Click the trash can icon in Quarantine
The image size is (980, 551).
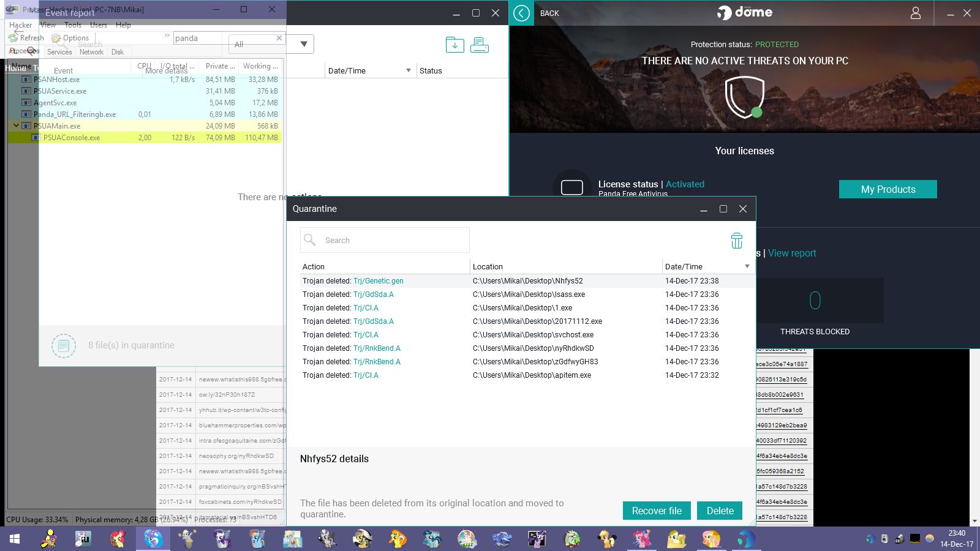click(x=737, y=241)
